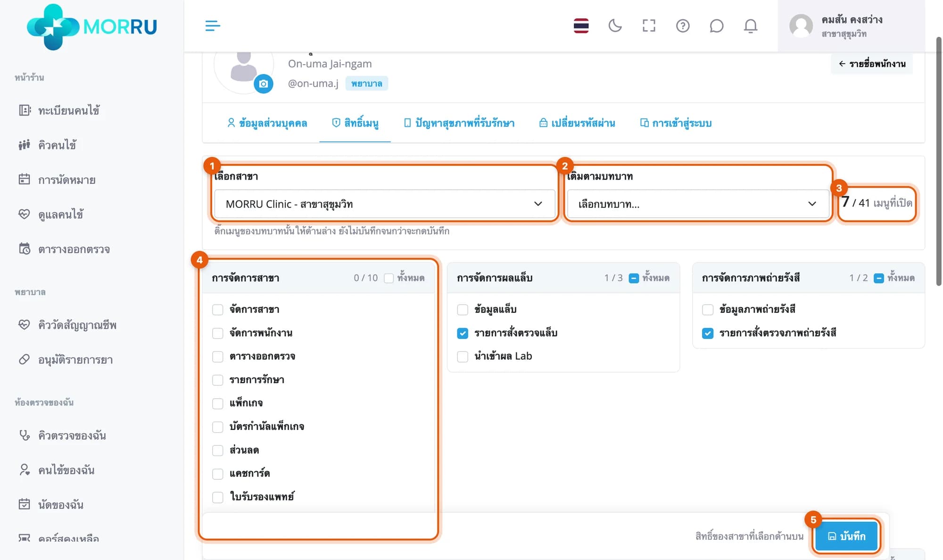
Task: Open ดูแลคนไข้ sidebar item
Action: pos(51,214)
